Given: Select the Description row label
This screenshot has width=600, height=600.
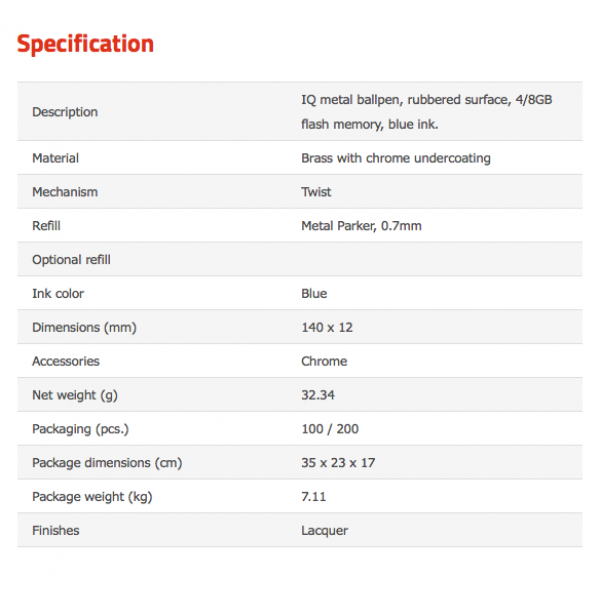Looking at the screenshot, I should (x=65, y=112).
